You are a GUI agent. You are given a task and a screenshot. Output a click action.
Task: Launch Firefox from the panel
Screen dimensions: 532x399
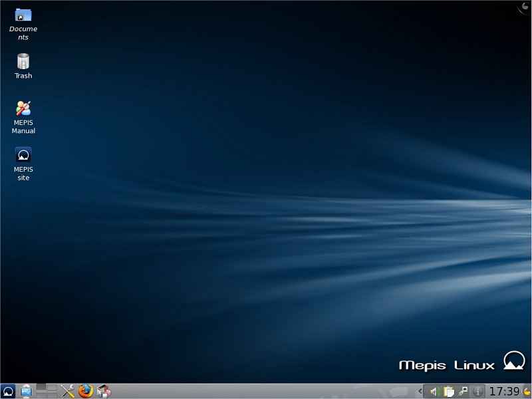click(85, 391)
